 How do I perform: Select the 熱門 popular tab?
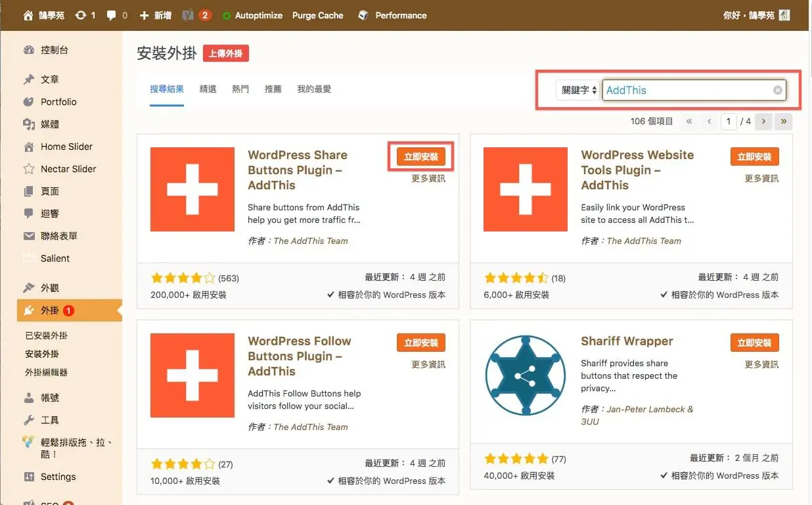tap(240, 89)
